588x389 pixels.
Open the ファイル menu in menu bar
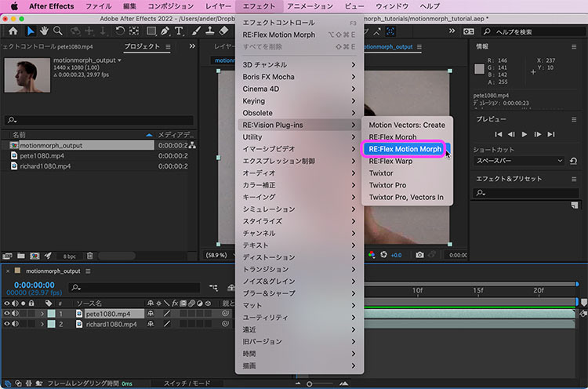[x=98, y=6]
